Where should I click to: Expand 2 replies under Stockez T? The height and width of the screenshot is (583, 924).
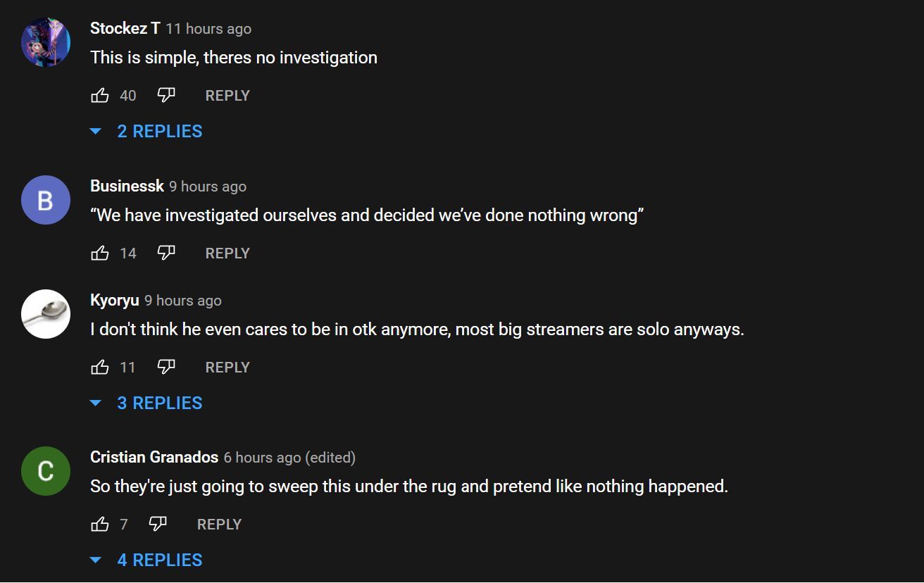click(x=159, y=131)
